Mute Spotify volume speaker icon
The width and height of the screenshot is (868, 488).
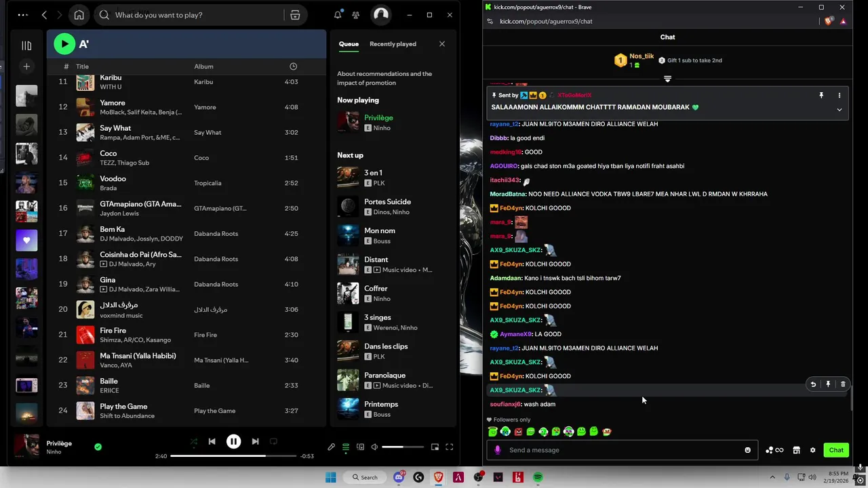click(374, 447)
